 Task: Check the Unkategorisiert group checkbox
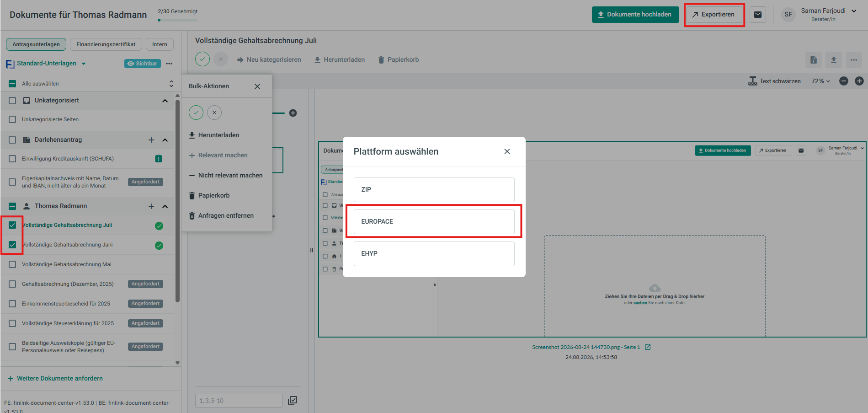[x=12, y=101]
